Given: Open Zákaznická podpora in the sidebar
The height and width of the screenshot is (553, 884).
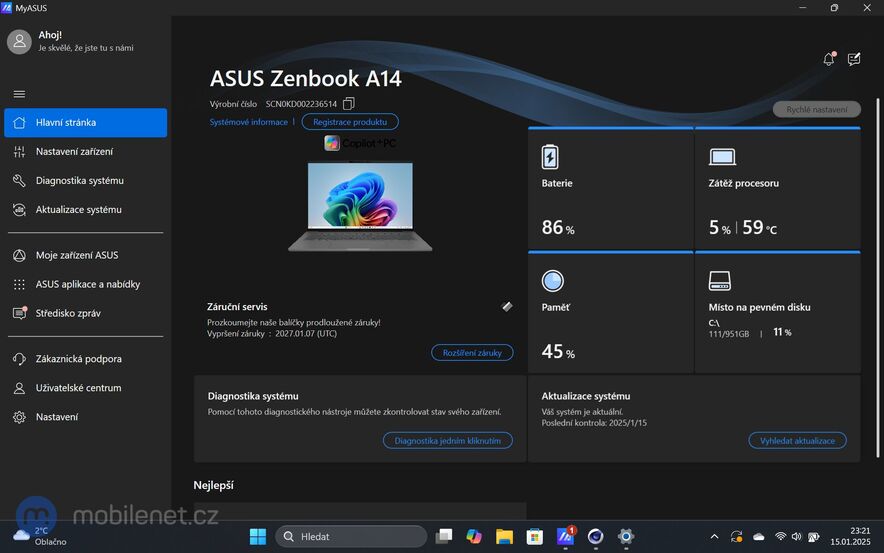Looking at the screenshot, I should 86,359.
